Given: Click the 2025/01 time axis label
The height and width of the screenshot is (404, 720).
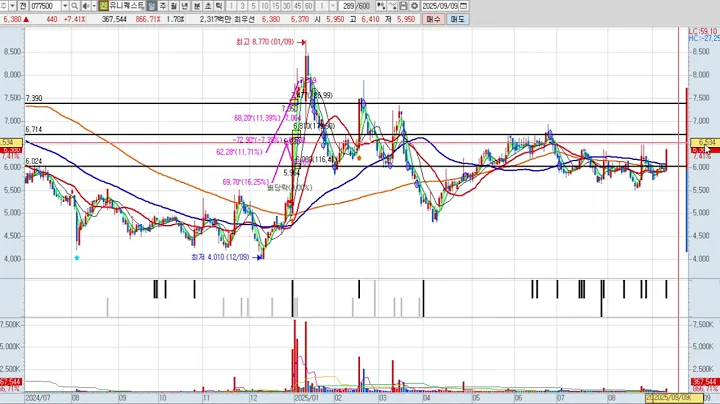Looking at the screenshot, I should click(x=306, y=398).
